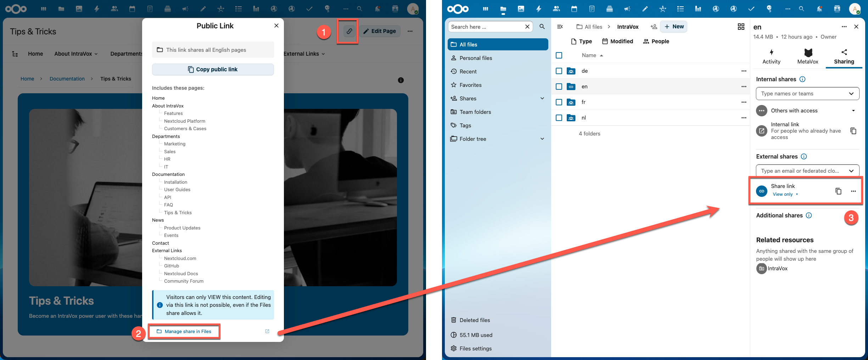Expand the Shares section in Files sidebar
Screen dimensions: 868x360
click(542, 98)
